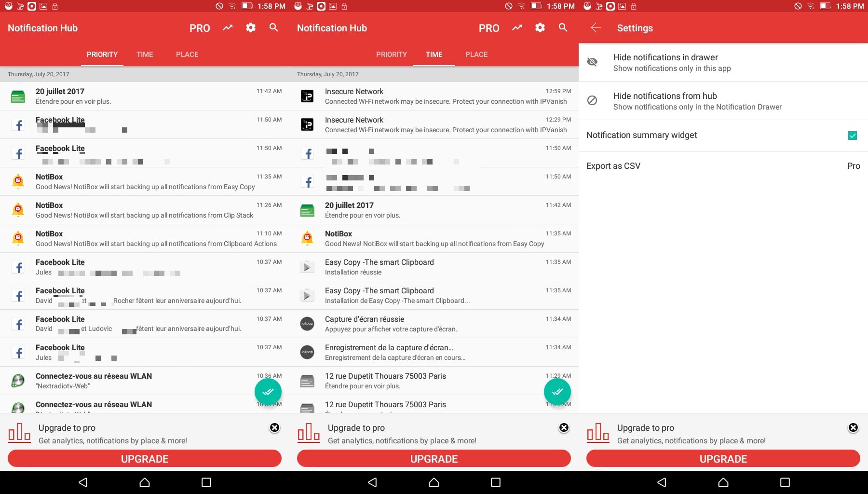Image resolution: width=868 pixels, height=494 pixels.
Task: Tap search magnifier in left screen header
Action: click(274, 28)
